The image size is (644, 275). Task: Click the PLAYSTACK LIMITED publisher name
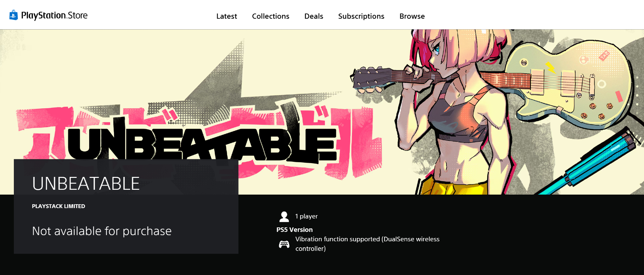(x=58, y=206)
